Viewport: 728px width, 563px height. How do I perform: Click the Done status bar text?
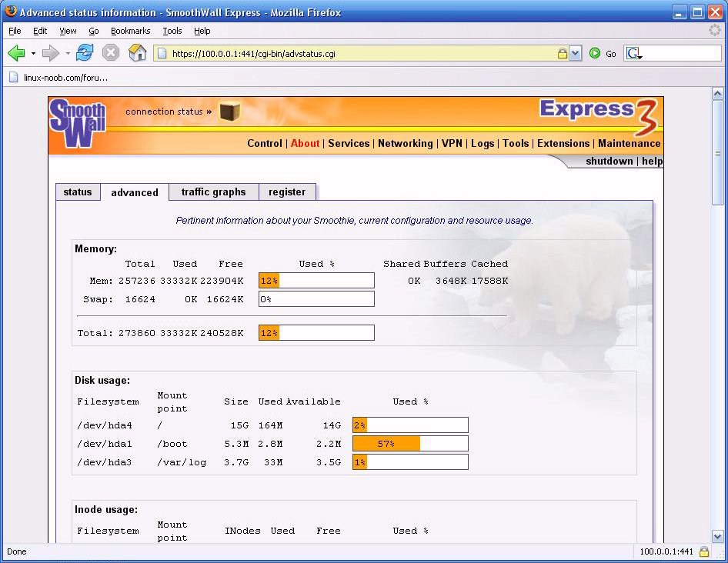17,551
